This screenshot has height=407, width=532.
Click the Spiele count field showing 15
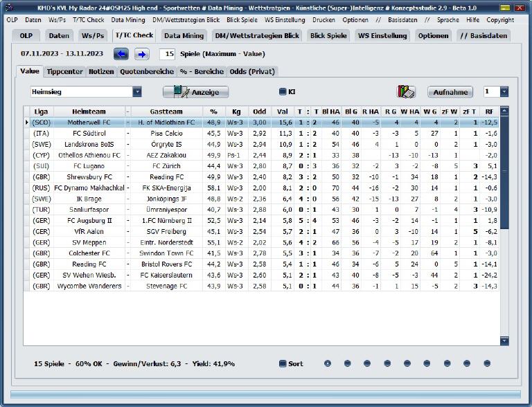click(167, 54)
